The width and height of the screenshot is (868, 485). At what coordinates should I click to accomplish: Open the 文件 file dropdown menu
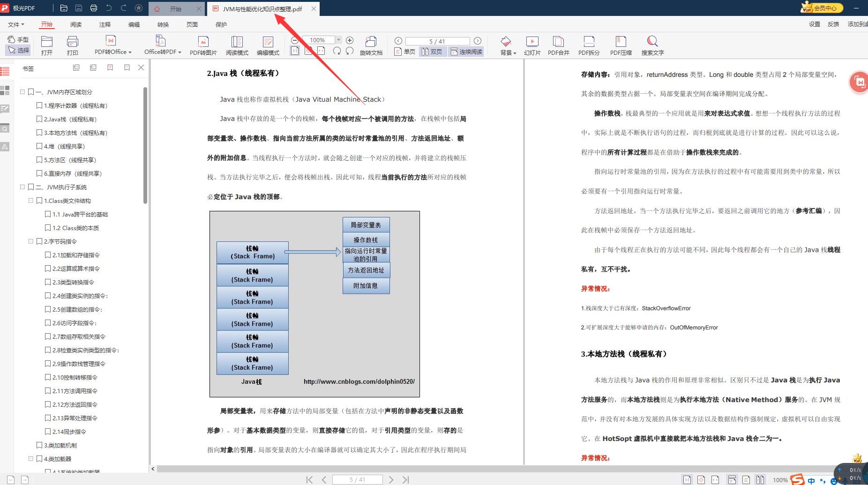[x=16, y=24]
